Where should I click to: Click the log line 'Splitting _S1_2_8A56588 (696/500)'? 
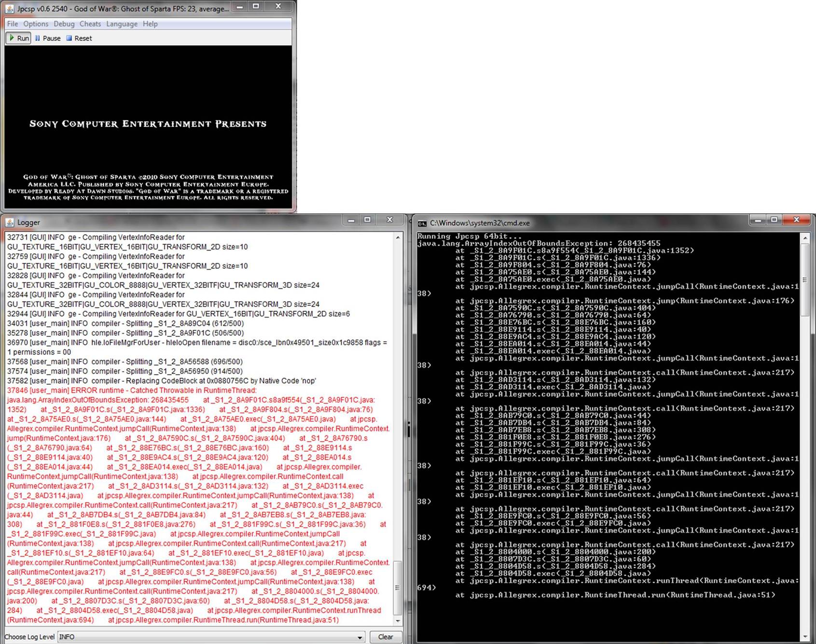(x=125, y=362)
